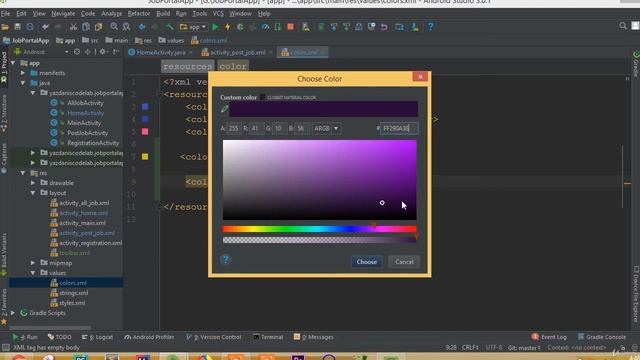Open the File menu
This screenshot has height=360, width=640.
pos(5,13)
